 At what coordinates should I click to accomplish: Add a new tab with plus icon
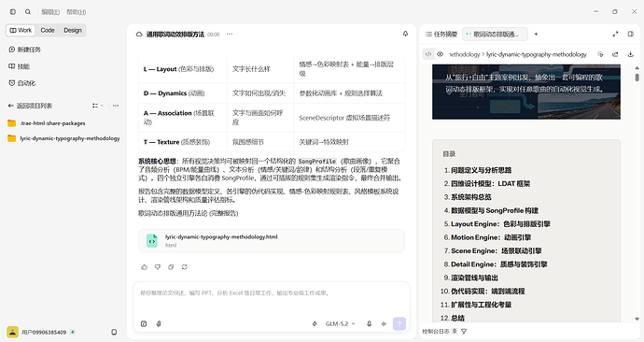pos(536,35)
